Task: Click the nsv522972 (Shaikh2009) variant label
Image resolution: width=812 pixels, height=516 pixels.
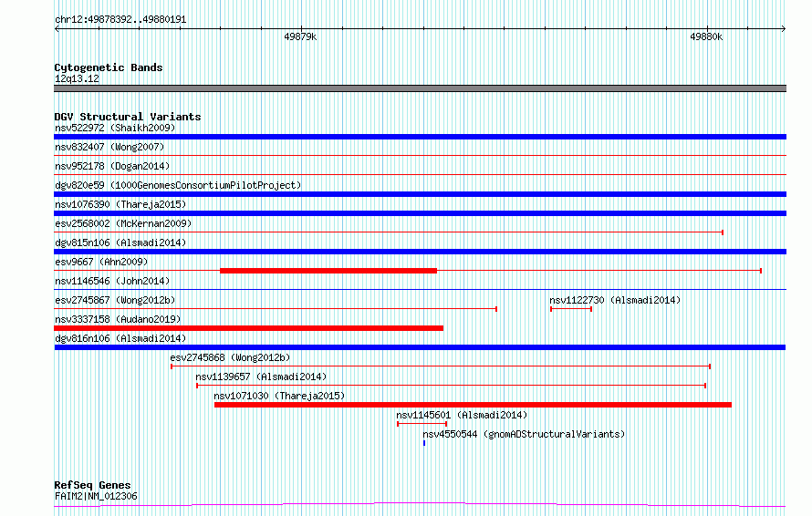Action: [115, 128]
